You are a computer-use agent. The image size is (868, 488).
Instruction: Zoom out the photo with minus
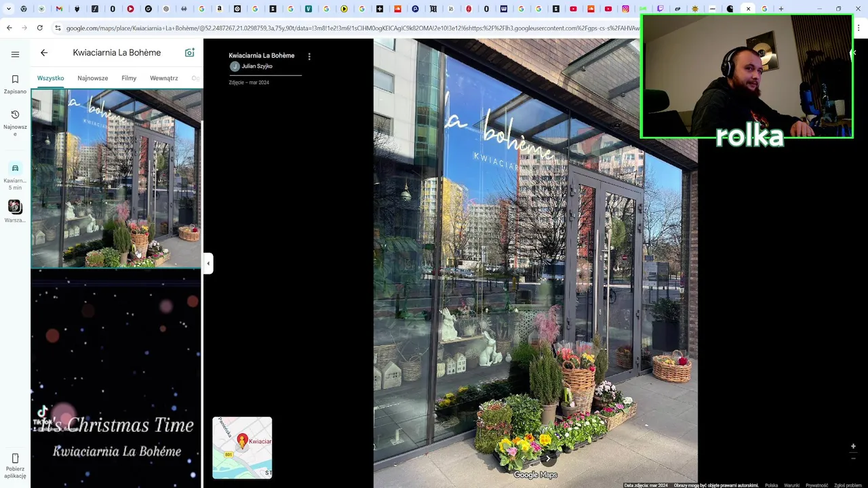(853, 458)
